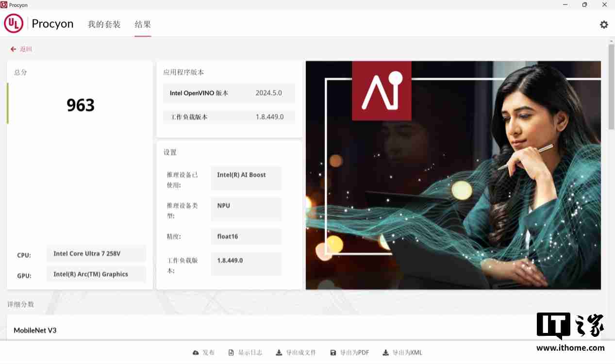The width and height of the screenshot is (615, 364).
Task: Click the total score 963 display
Action: [80, 104]
